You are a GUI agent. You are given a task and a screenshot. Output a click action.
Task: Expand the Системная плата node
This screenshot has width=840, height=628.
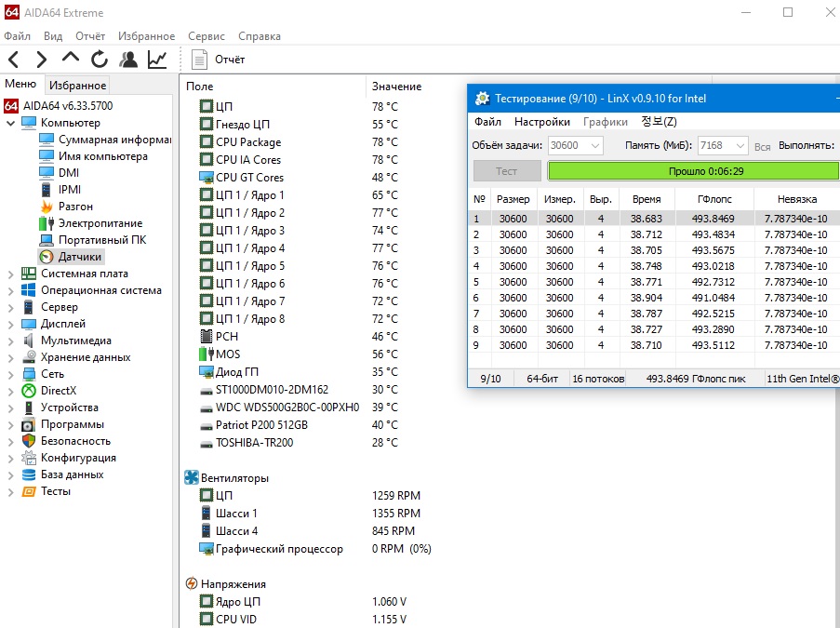click(x=11, y=274)
